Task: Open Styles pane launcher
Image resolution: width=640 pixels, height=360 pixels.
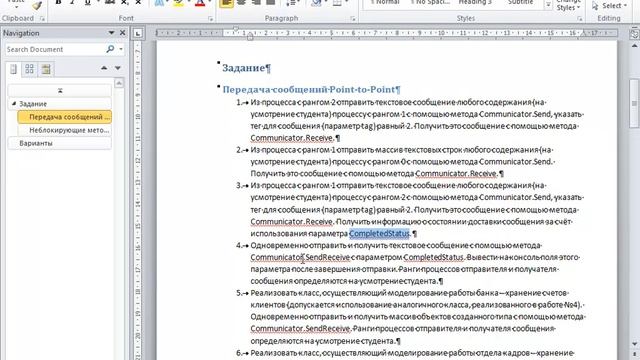Action: (580, 18)
